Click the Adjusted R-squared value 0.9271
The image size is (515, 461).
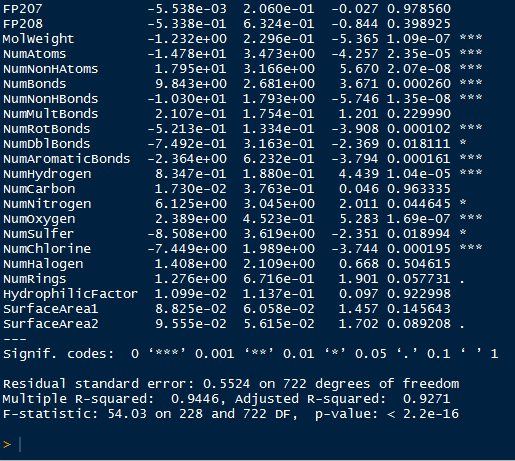(x=426, y=399)
